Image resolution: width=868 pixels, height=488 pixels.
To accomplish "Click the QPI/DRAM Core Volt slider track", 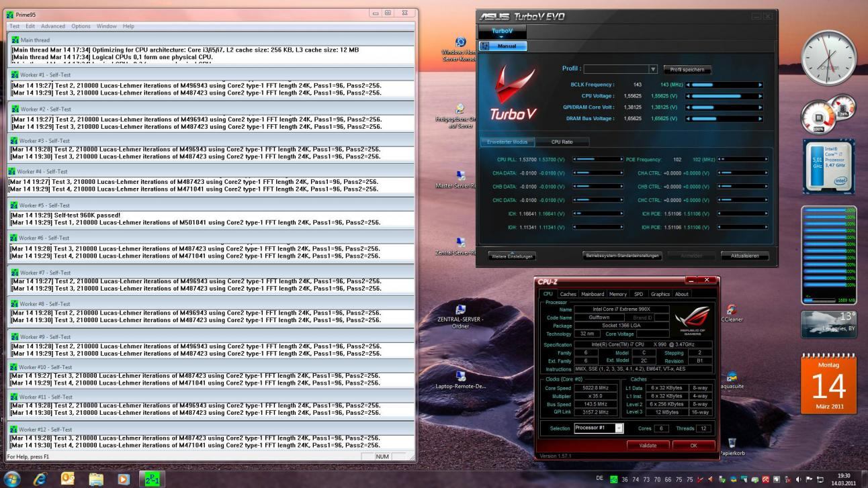I will [x=724, y=107].
